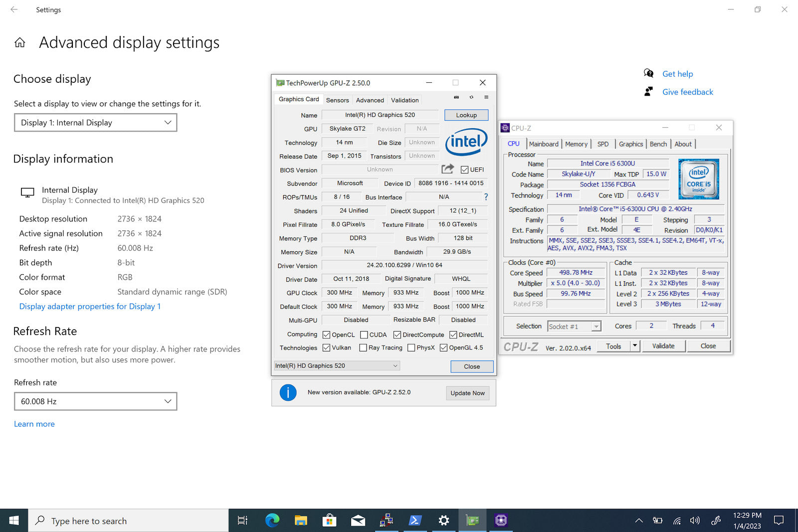The image size is (798, 532).
Task: Open Task View on the taskbar
Action: (x=242, y=521)
